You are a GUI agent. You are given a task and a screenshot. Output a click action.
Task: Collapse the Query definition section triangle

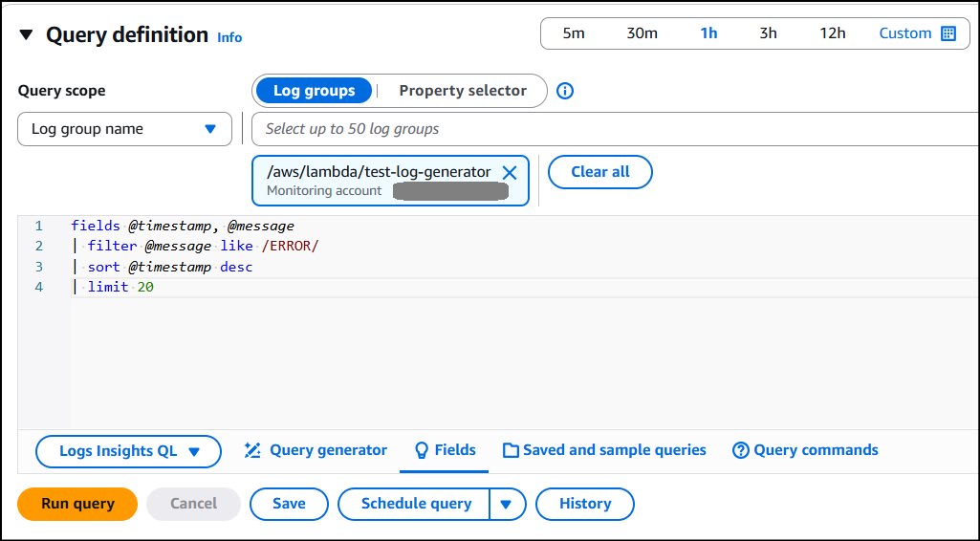click(x=27, y=35)
